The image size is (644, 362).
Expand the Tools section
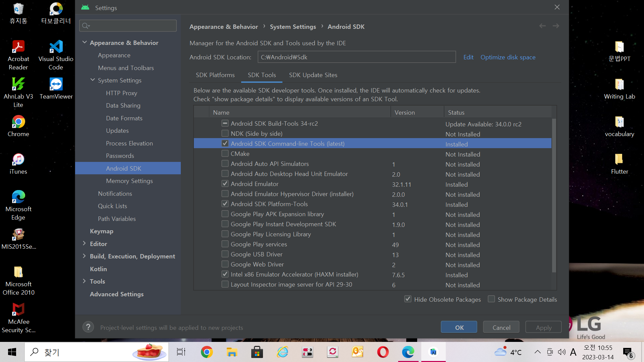point(85,281)
